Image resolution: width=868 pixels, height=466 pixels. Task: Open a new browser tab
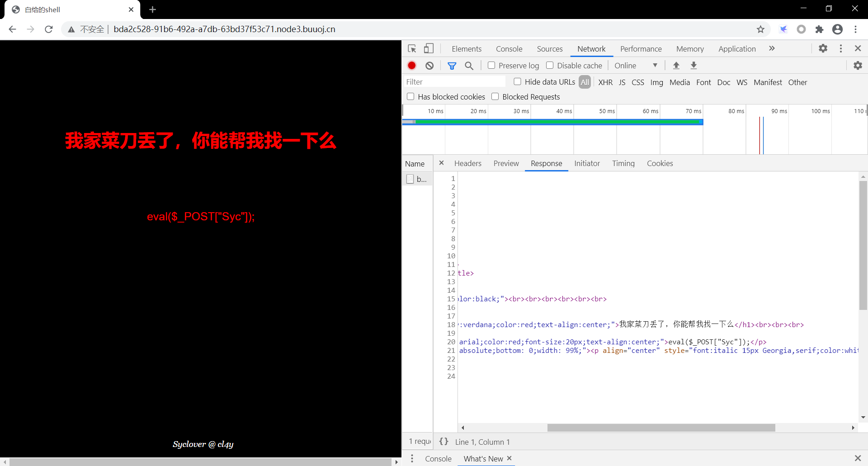(152, 10)
